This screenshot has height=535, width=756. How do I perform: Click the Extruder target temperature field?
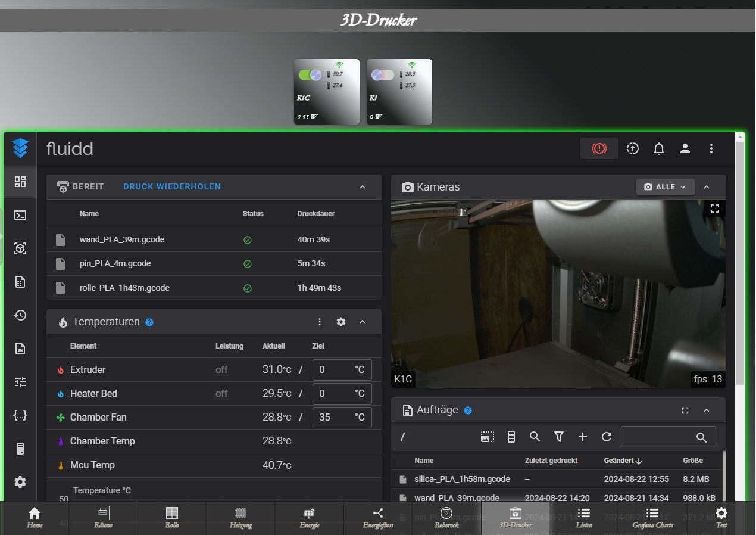(x=333, y=369)
